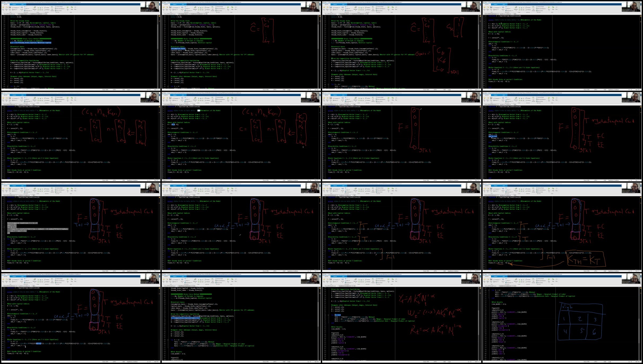Click the Save icon in the Y_t formulas frame
This screenshot has width=643, height=364.
[331, 280]
